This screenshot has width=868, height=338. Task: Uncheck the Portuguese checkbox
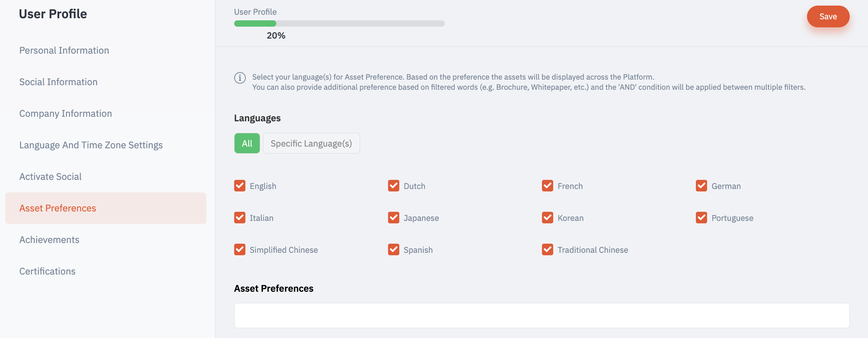click(701, 218)
